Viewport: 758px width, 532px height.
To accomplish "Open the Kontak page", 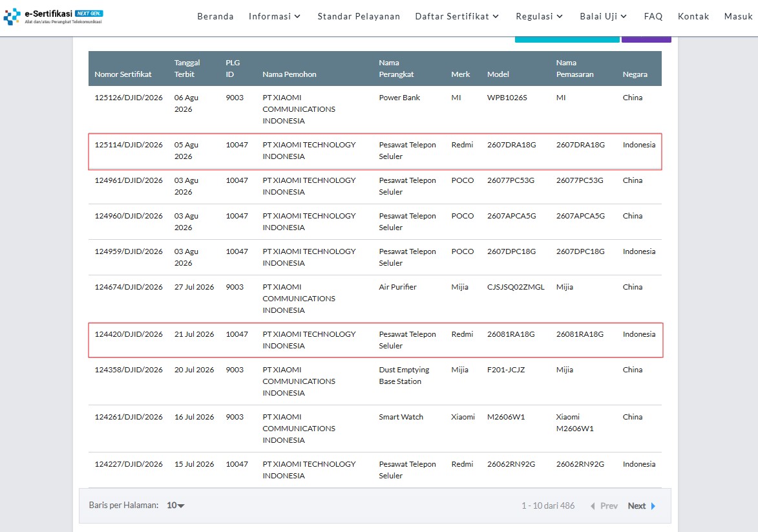I will (693, 16).
